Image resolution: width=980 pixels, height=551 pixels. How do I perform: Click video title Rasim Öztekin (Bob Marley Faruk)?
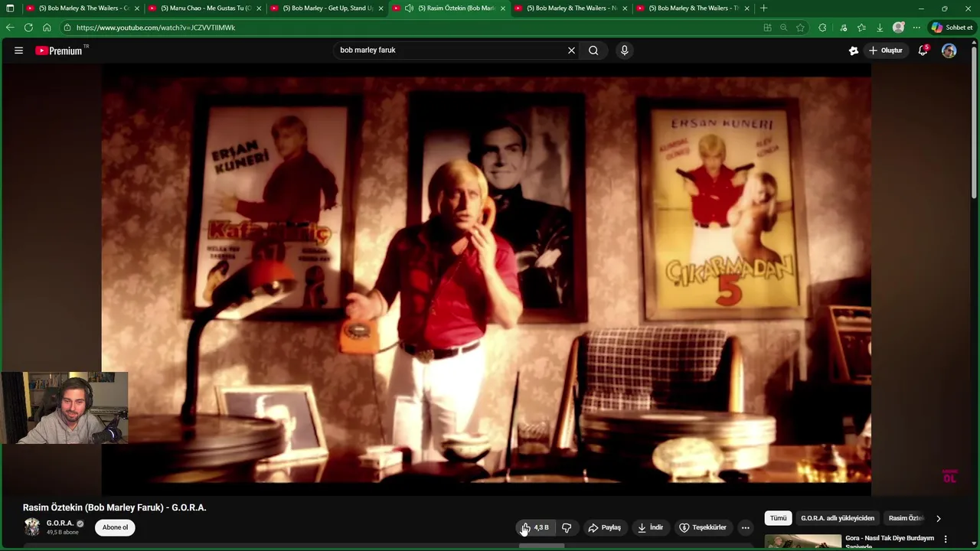115,507
